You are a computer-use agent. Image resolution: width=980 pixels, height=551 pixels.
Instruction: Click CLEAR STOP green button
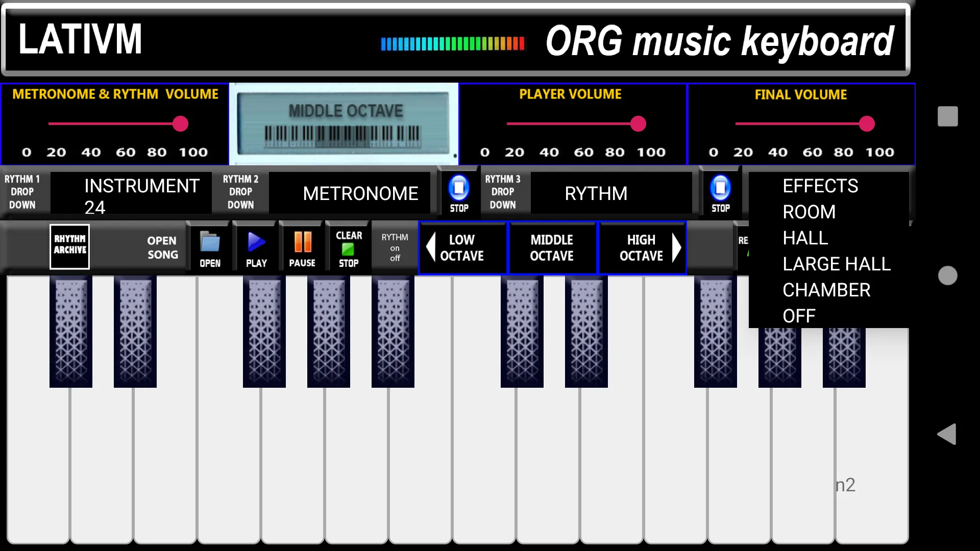coord(349,249)
